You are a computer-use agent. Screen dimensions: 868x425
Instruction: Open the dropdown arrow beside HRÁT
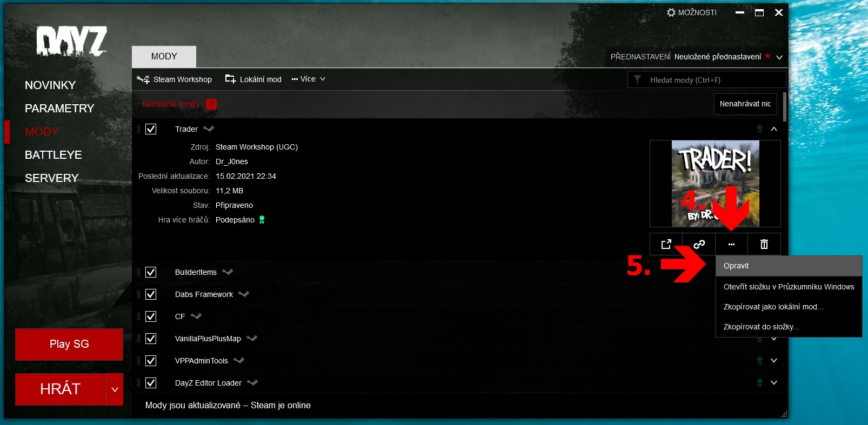click(115, 389)
